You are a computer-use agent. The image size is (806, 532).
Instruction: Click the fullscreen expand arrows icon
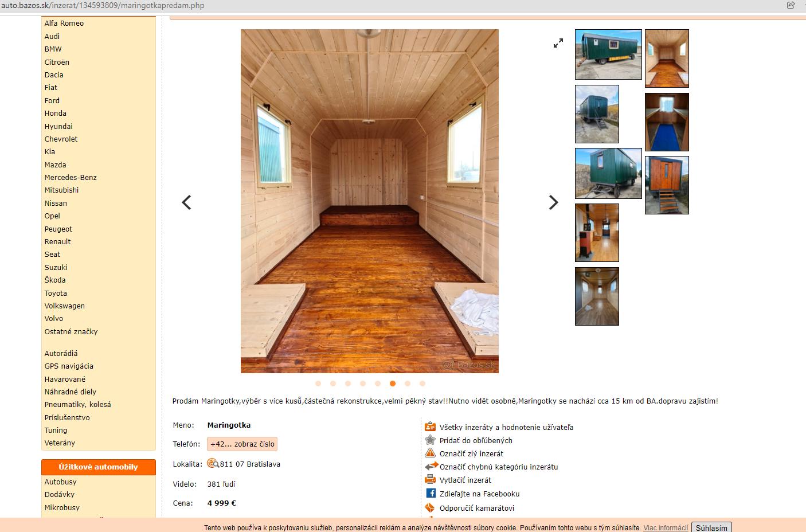558,43
